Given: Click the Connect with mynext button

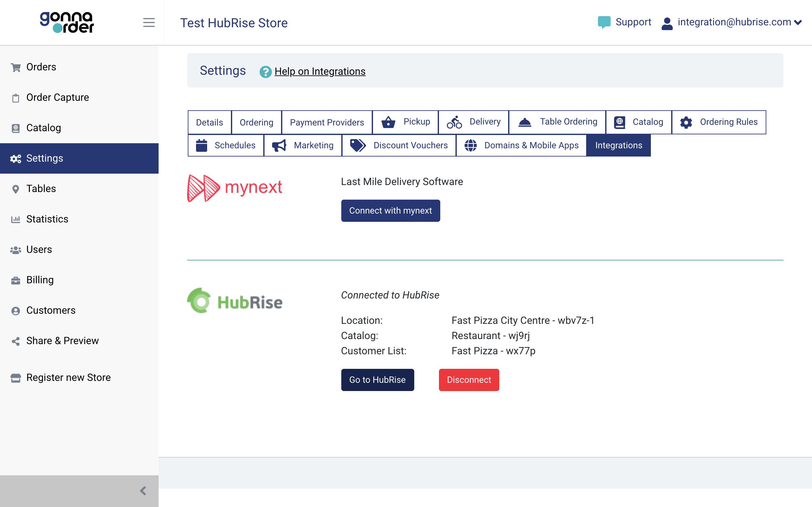Looking at the screenshot, I should tap(390, 211).
